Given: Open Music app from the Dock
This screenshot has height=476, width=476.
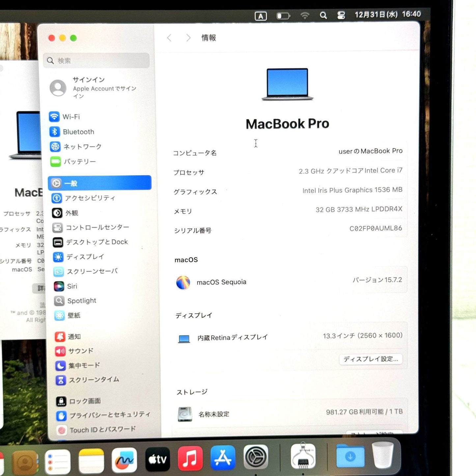Looking at the screenshot, I should coord(190,458).
